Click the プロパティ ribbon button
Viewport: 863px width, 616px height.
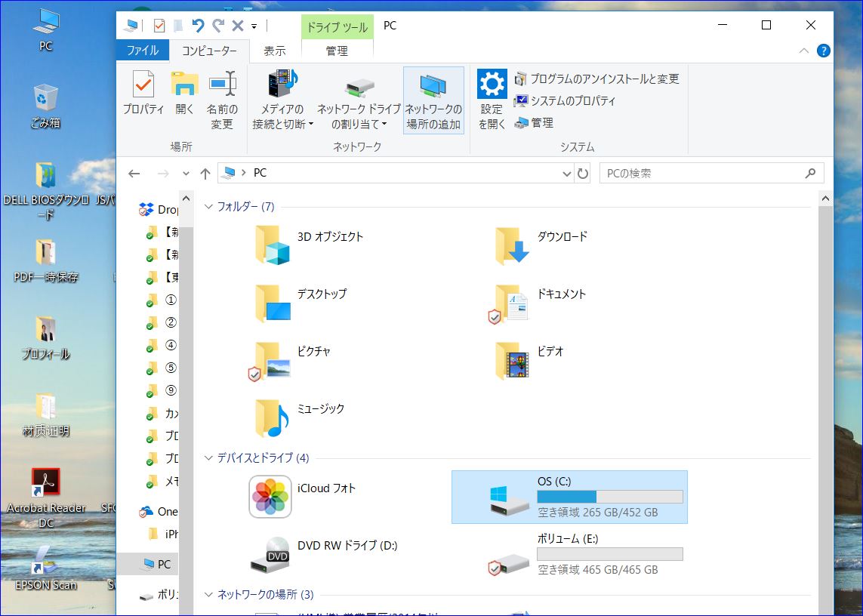143,93
